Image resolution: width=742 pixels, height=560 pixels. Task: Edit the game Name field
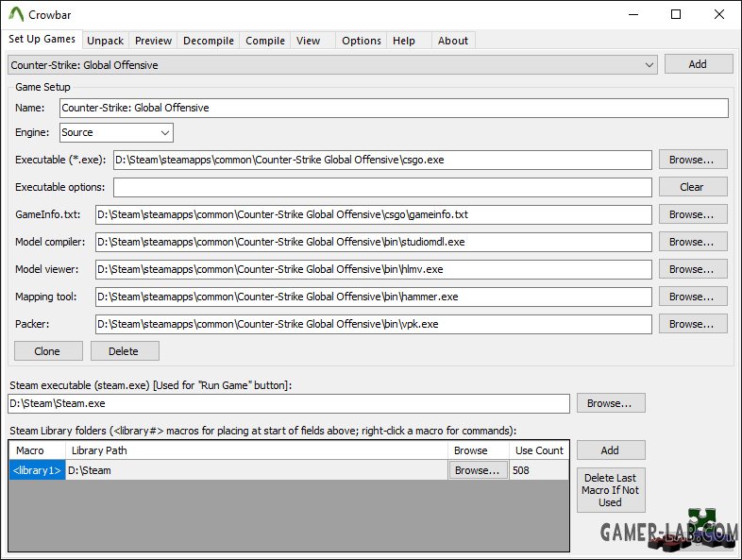click(394, 108)
